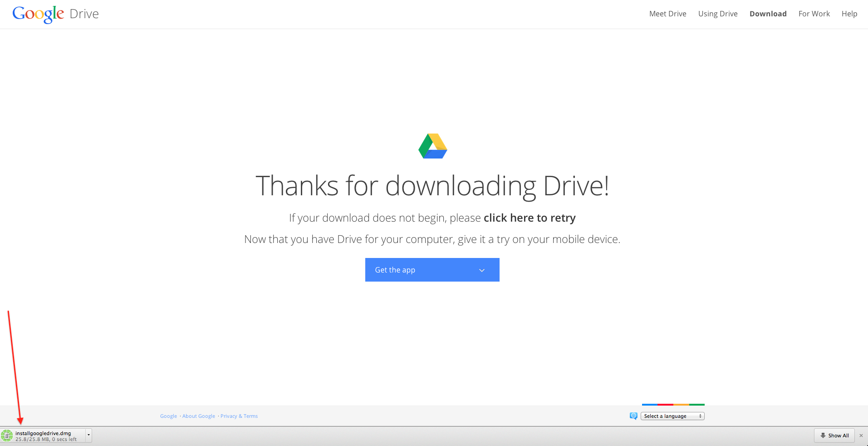The image size is (868, 446).
Task: Click the '25.8/25.8 MB, 0 secs left' status
Action: point(46,439)
